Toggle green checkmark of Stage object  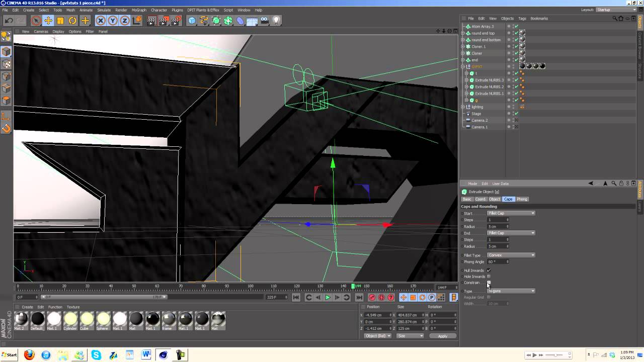[x=517, y=114]
